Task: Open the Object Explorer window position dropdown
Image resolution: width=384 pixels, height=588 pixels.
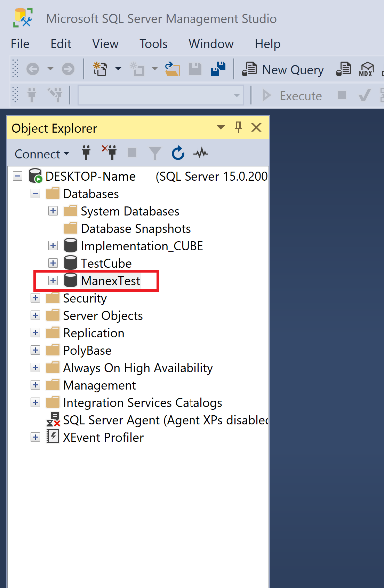Action: (x=221, y=127)
